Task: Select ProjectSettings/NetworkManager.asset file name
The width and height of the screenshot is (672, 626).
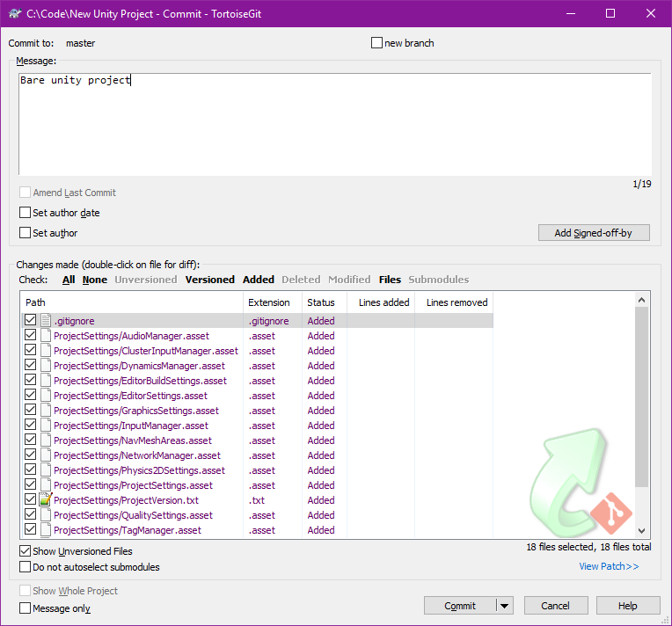Action: pos(137,455)
